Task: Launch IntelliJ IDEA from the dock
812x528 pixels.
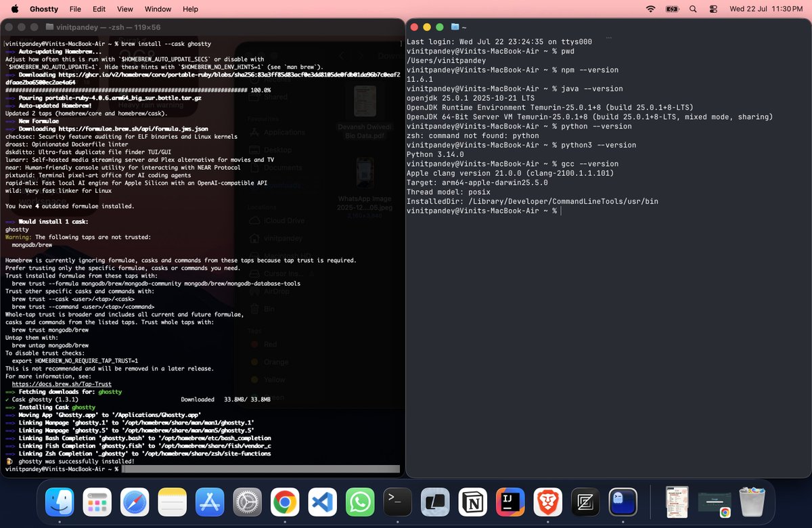Action: pos(510,503)
